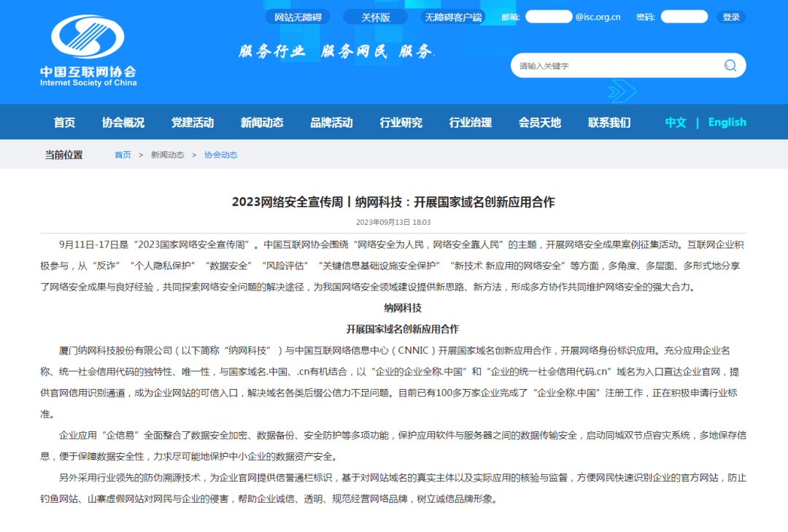Image resolution: width=788 pixels, height=532 pixels.
Task: Click the @isc.org.cn email suffix
Action: point(598,17)
